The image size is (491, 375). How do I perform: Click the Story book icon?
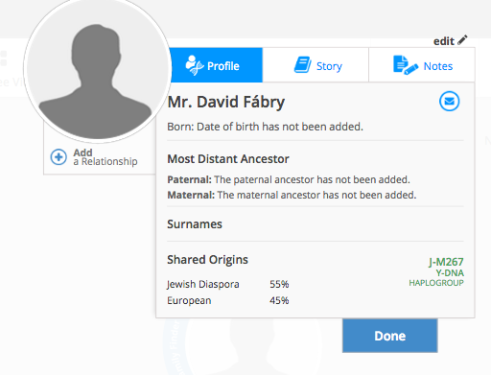[x=302, y=65]
